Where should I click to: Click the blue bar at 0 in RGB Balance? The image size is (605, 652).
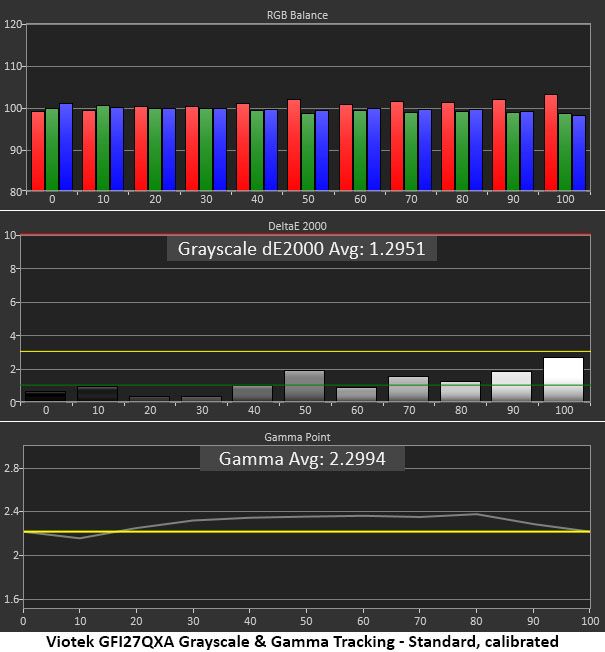pos(66,147)
